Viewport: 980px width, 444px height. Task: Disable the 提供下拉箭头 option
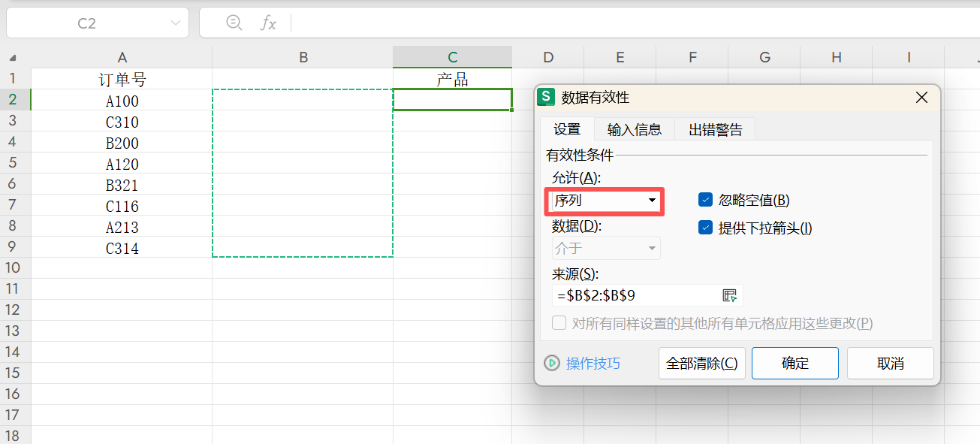point(704,227)
